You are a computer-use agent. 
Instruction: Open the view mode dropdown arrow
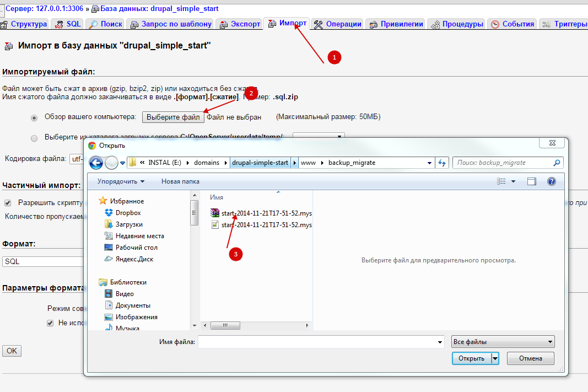click(513, 181)
